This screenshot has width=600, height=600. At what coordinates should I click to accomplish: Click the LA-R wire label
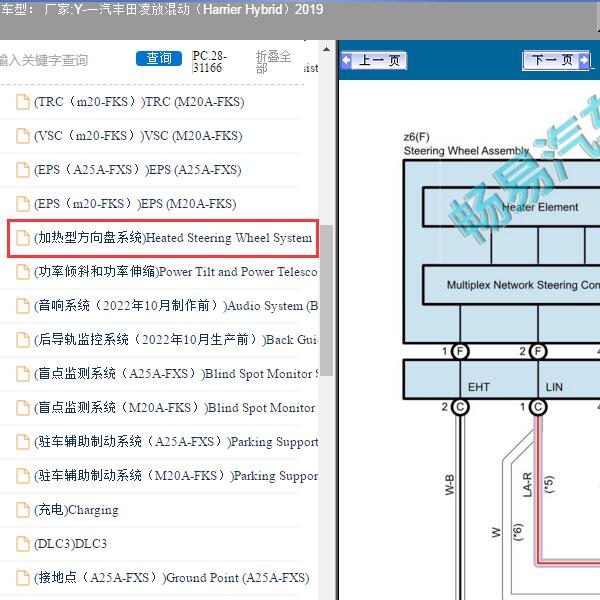pos(527,484)
